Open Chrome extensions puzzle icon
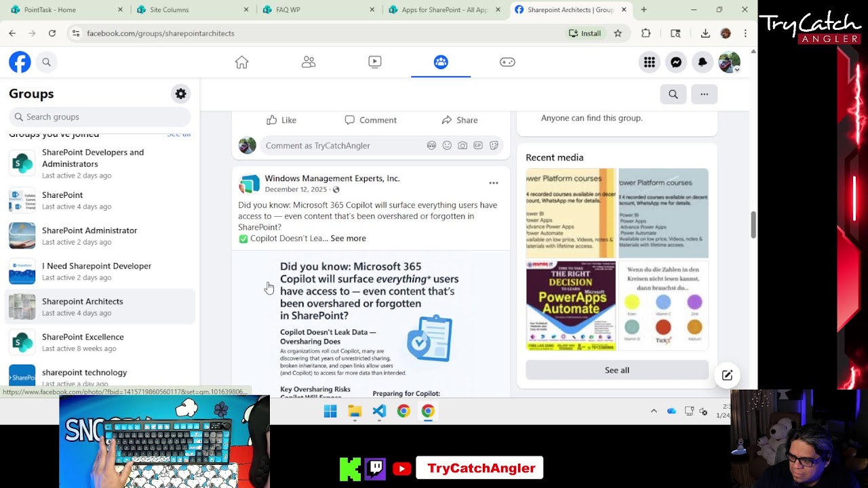Screen dimensions: 868x488 point(646,33)
